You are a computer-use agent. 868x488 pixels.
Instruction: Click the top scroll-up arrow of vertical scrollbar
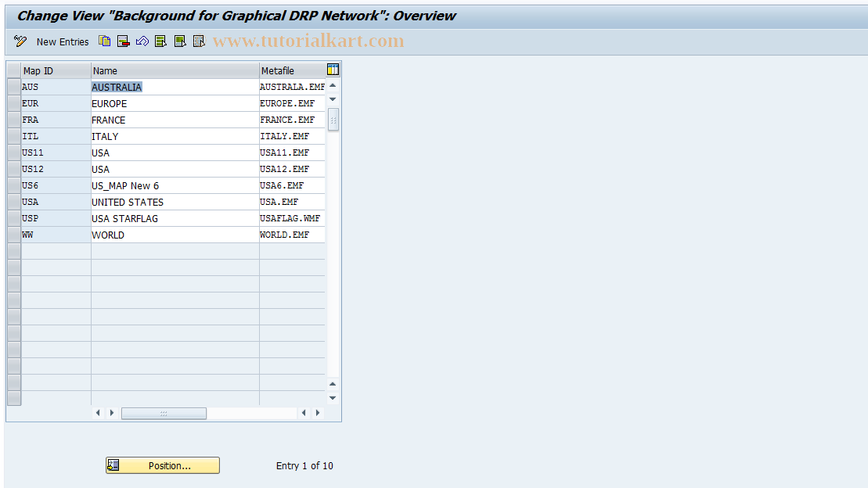(333, 85)
